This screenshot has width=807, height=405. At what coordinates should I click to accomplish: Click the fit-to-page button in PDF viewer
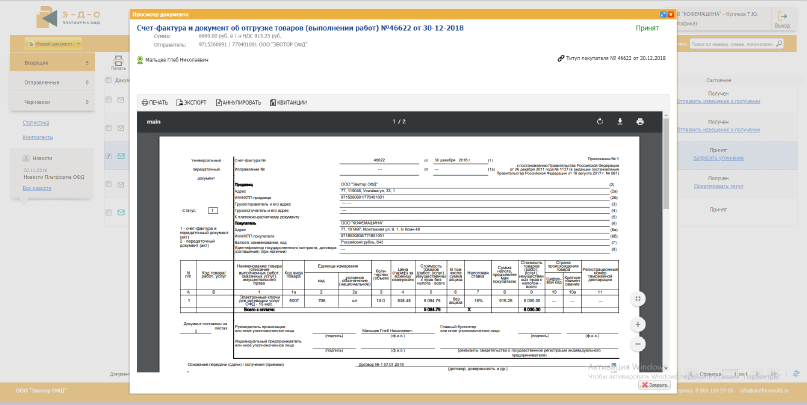(x=638, y=298)
